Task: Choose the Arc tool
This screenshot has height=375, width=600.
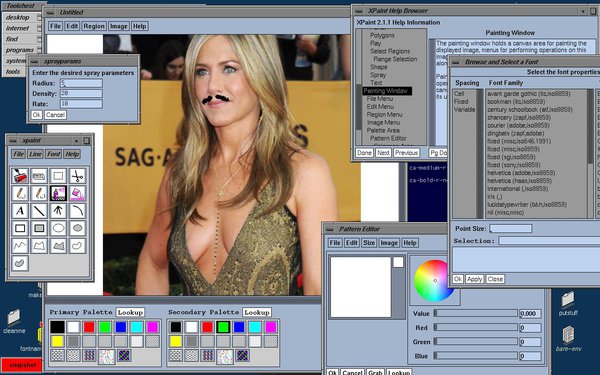Action: click(77, 210)
